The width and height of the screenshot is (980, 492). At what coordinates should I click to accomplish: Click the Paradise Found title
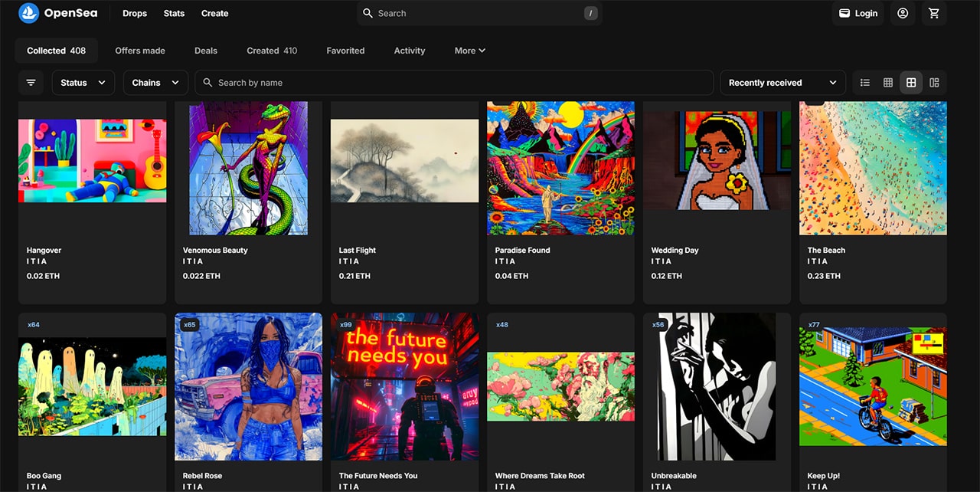click(523, 250)
